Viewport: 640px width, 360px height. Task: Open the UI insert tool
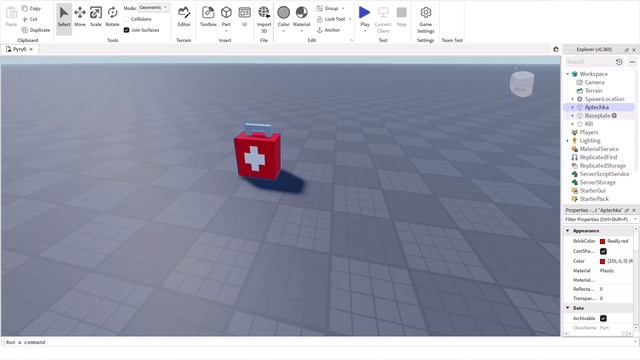244,16
